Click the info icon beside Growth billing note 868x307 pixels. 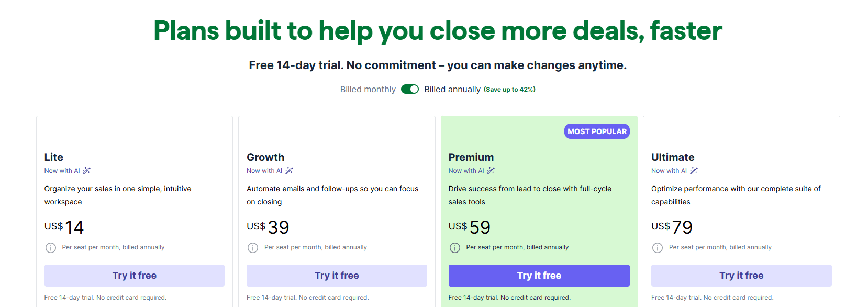click(253, 247)
